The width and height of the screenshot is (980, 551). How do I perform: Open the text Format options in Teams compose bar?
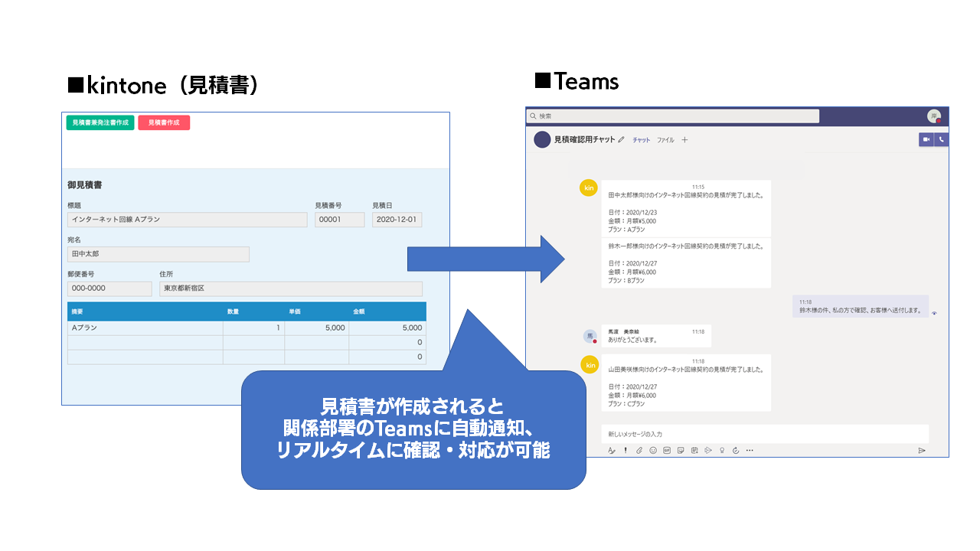[612, 451]
